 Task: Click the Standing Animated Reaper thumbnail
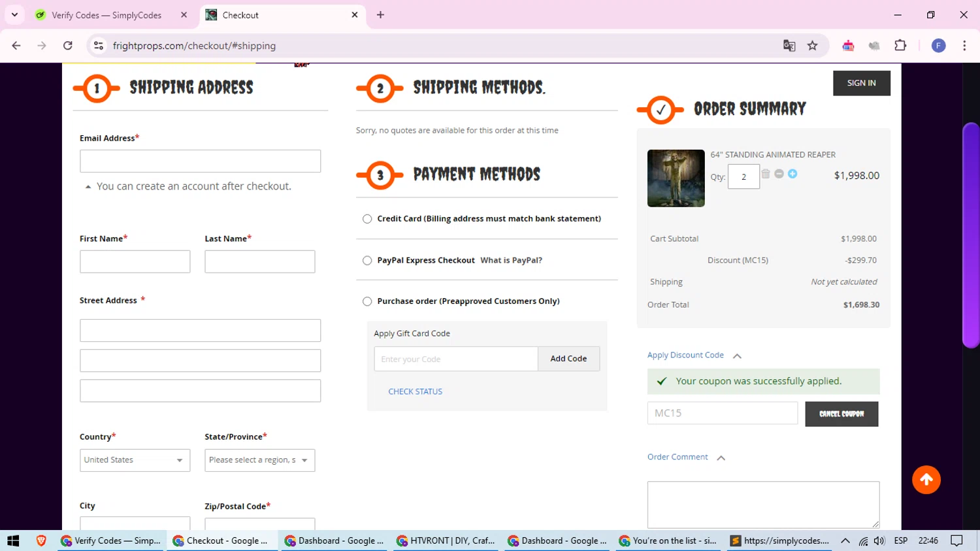(x=676, y=178)
